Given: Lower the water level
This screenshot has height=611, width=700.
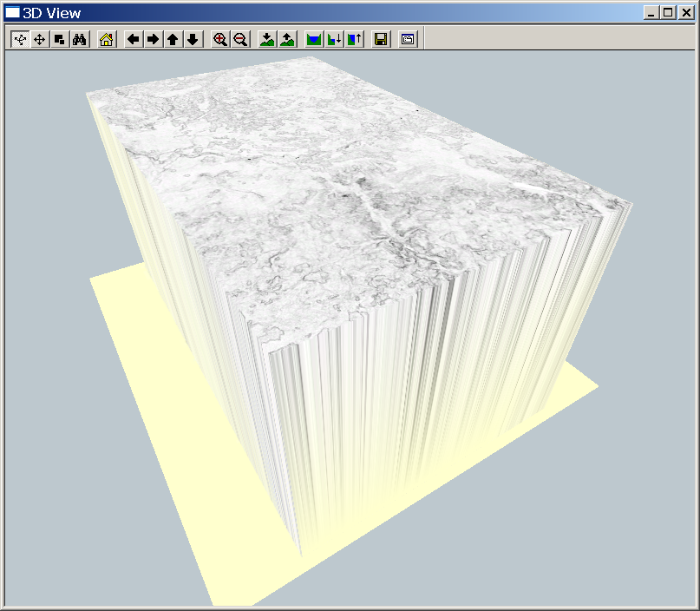Looking at the screenshot, I should click(x=334, y=39).
